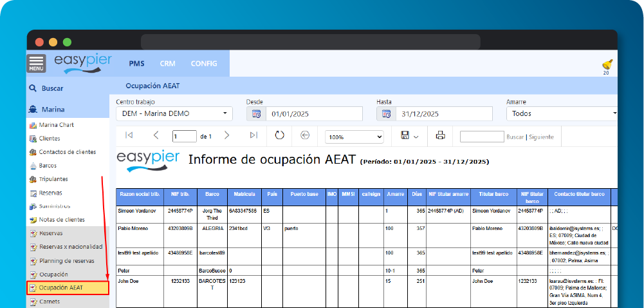The image size is (644, 308).
Task: Click the report search text box
Action: pyautogui.click(x=482, y=137)
